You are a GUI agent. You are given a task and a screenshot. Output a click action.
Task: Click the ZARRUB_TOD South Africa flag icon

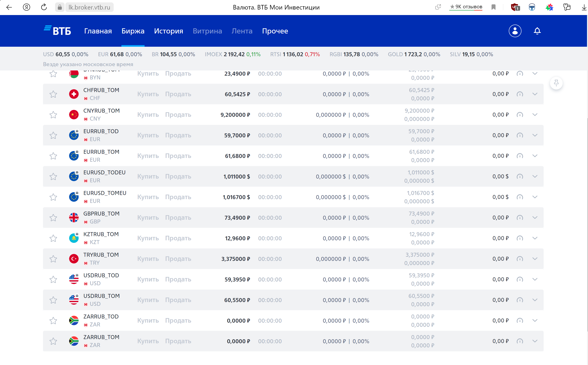[x=74, y=320]
